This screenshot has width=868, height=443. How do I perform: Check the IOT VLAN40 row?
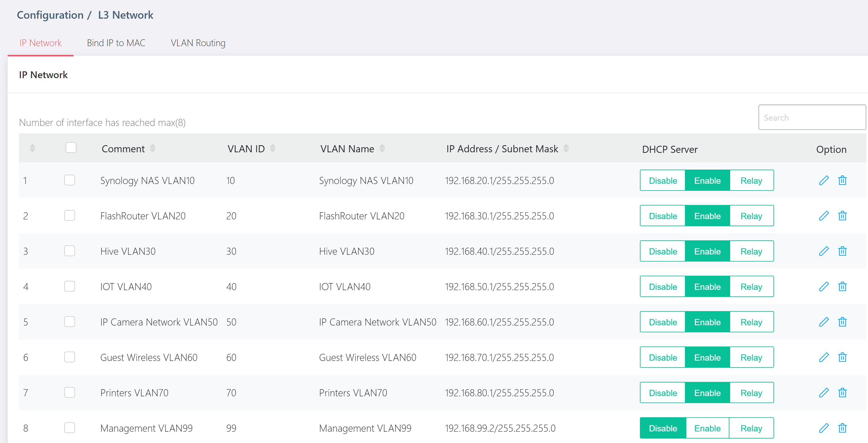coord(69,286)
